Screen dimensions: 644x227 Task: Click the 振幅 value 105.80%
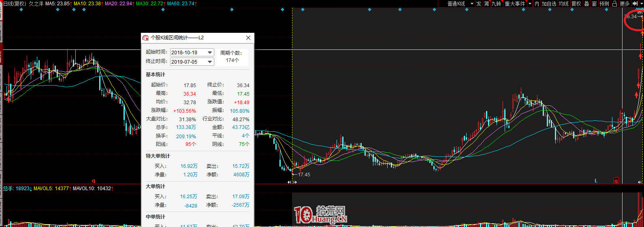pos(240,111)
